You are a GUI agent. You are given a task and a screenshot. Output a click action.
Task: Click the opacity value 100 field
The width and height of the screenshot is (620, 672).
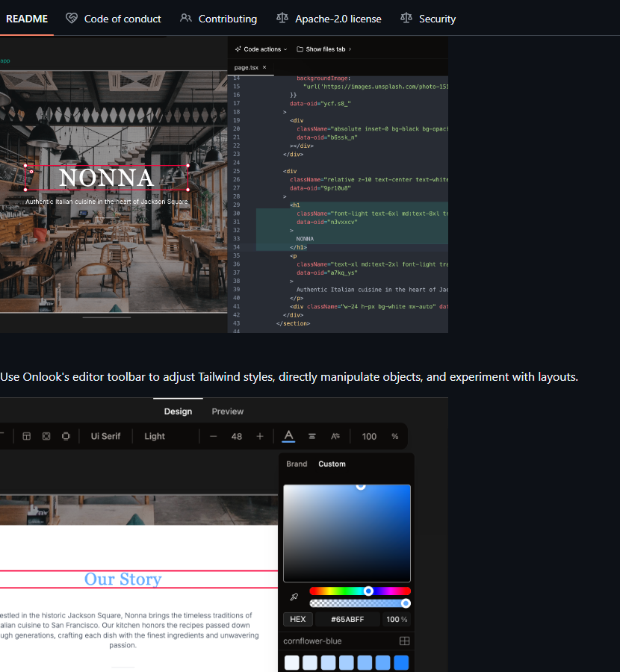tap(369, 436)
